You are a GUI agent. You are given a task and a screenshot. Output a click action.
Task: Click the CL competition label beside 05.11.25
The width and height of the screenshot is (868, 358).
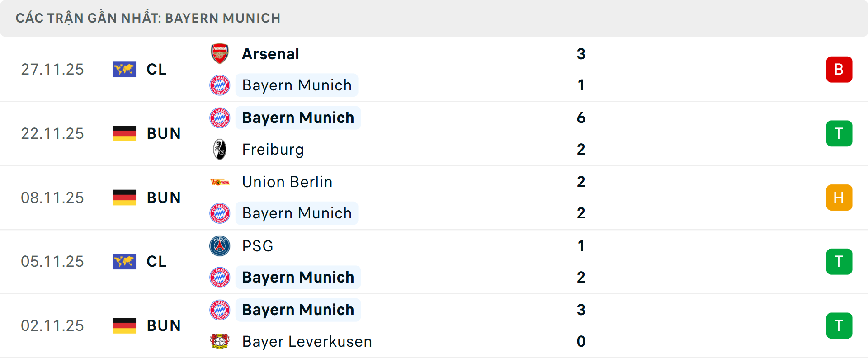pos(156,261)
